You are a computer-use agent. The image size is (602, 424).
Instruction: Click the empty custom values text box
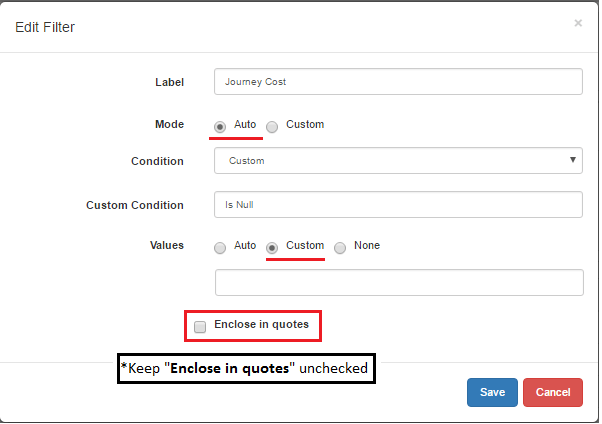coord(399,283)
